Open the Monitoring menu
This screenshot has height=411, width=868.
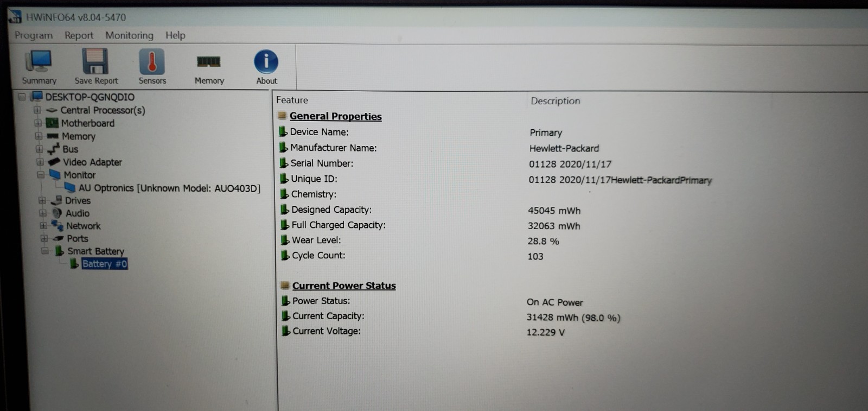(x=129, y=35)
